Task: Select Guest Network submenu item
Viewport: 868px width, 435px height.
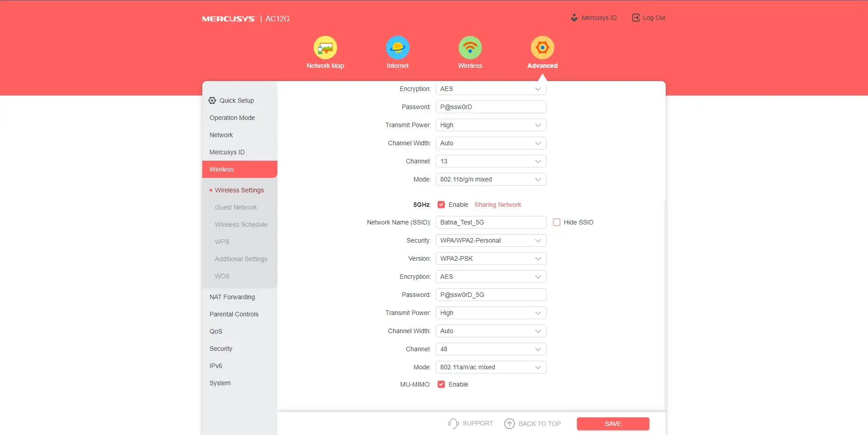Action: pos(236,207)
